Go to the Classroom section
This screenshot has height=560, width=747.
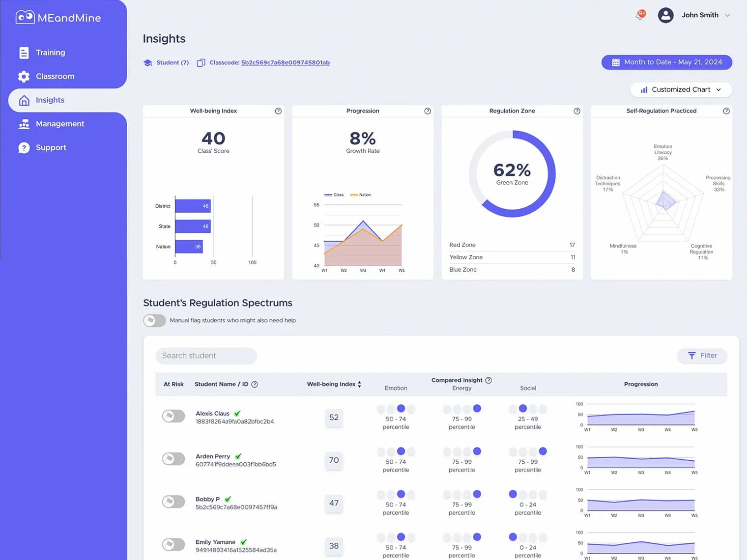point(55,76)
